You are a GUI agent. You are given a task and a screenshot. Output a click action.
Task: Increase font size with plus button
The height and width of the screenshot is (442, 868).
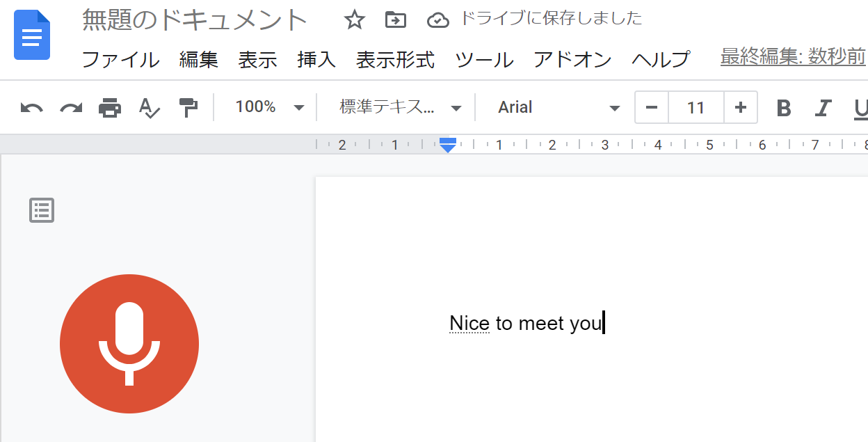click(x=741, y=108)
